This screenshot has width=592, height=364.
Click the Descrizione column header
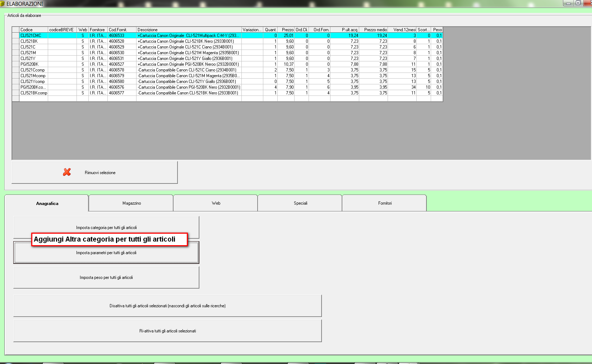189,30
